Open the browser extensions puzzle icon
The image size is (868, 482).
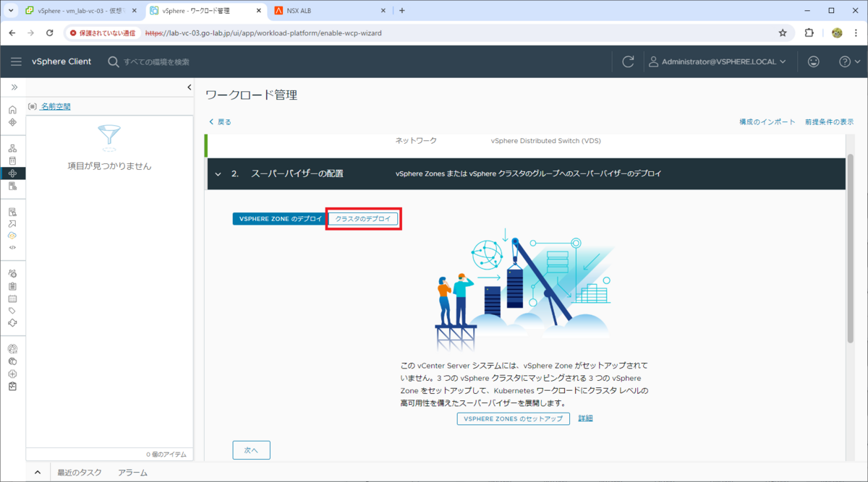click(x=809, y=33)
